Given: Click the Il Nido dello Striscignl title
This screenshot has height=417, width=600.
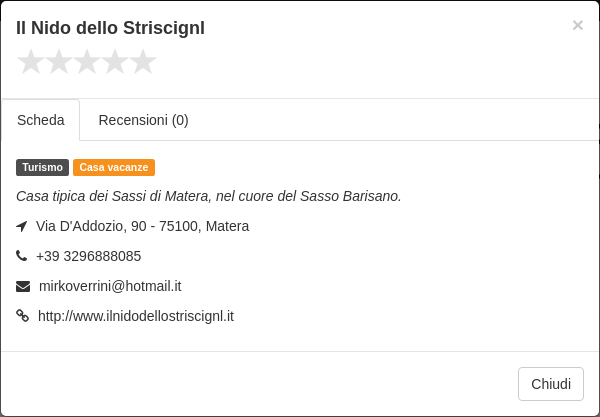Looking at the screenshot, I should click(110, 28).
